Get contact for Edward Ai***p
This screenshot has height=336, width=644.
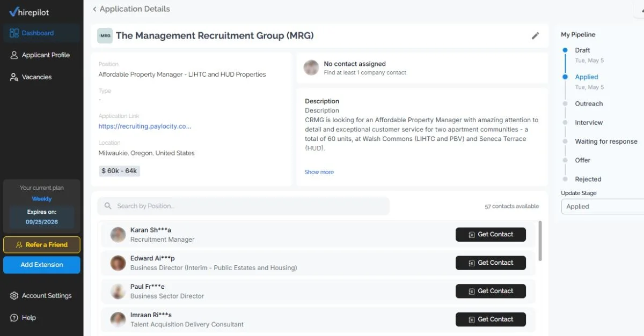pyautogui.click(x=491, y=263)
